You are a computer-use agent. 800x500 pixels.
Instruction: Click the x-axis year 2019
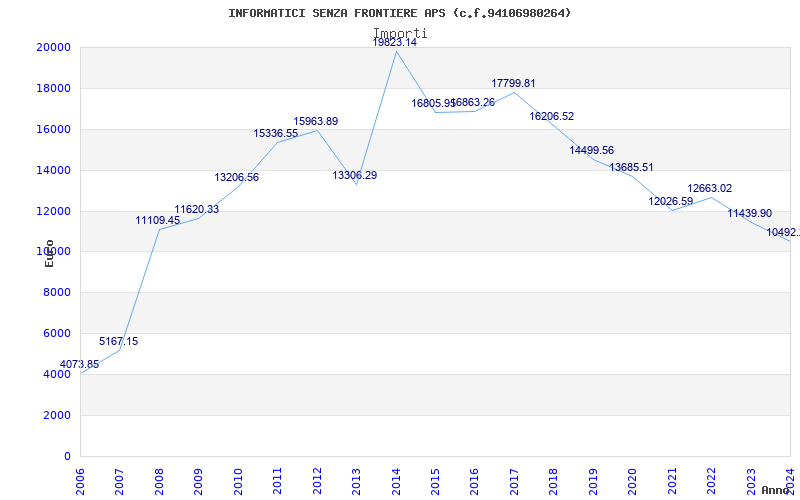tap(593, 481)
